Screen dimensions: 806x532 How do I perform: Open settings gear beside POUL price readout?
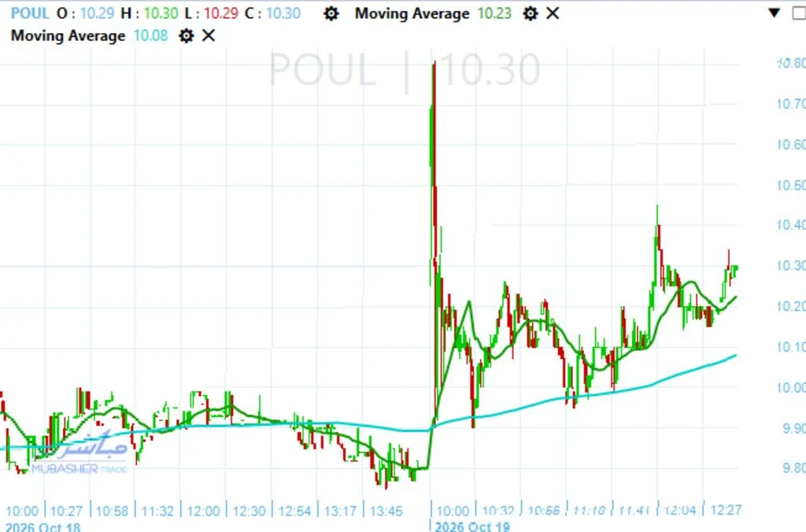tap(331, 13)
